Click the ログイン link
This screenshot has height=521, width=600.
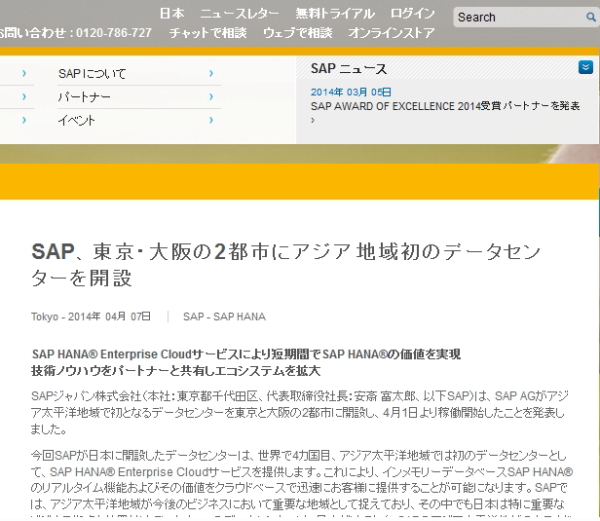point(412,14)
